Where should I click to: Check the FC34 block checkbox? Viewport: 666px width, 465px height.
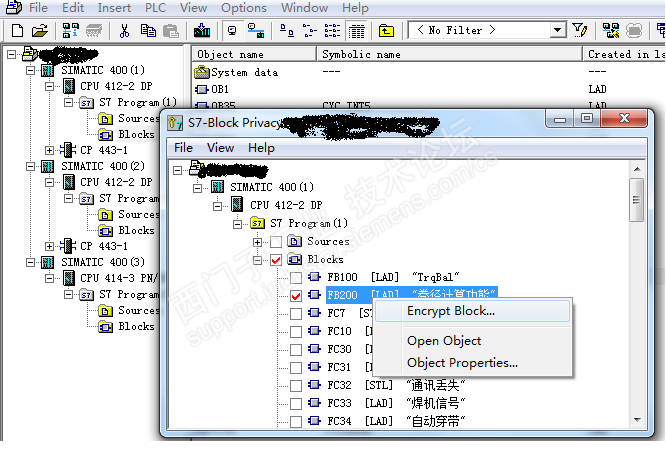tap(296, 421)
